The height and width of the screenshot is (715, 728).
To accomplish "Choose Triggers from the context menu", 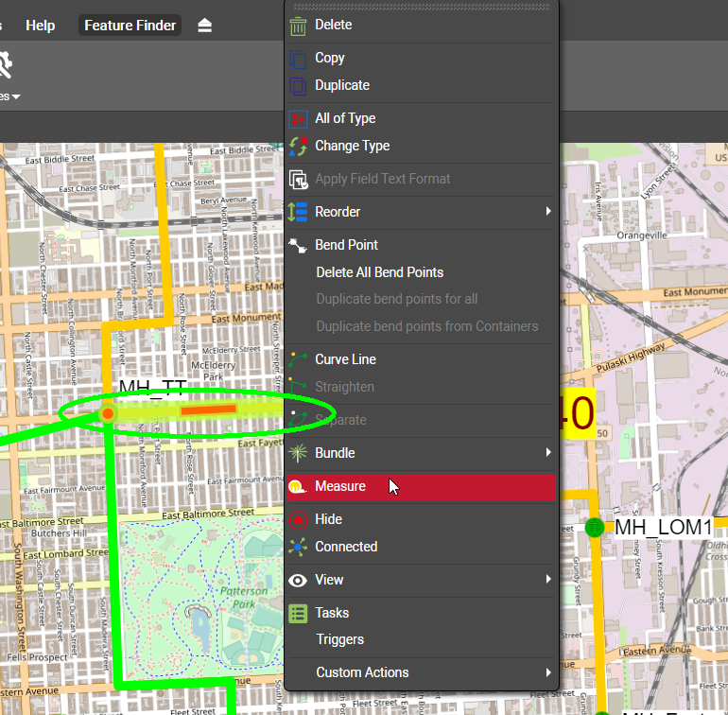I will coord(339,639).
